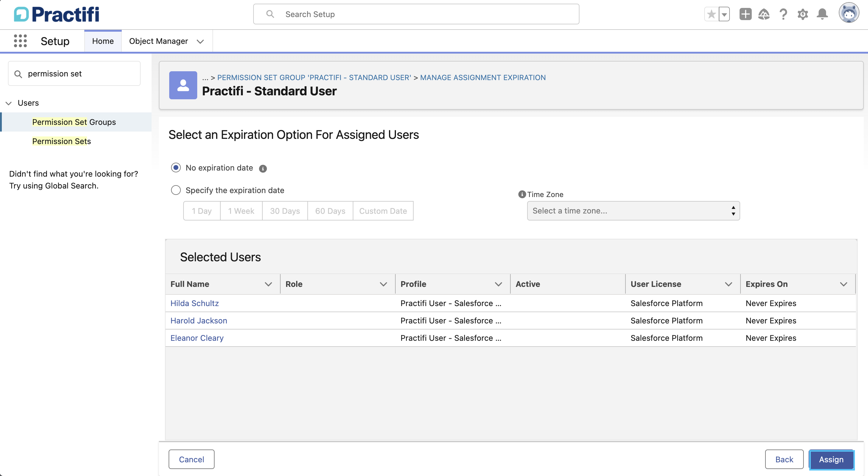The height and width of the screenshot is (476, 868).
Task: Click the Quick Find magnifier icon
Action: pos(18,74)
